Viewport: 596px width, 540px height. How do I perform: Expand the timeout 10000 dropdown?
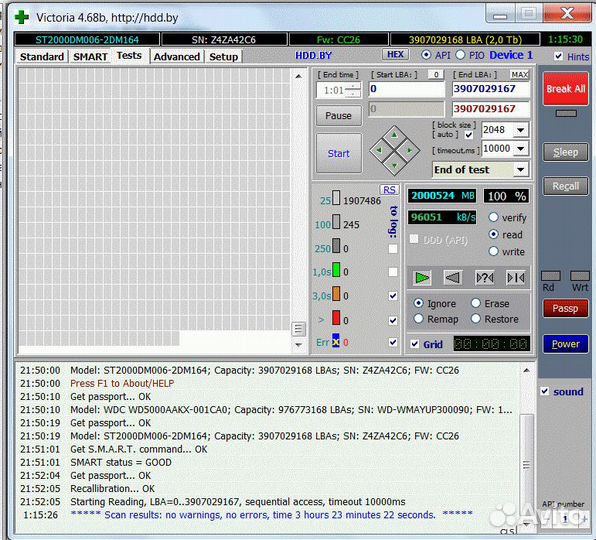click(x=521, y=149)
